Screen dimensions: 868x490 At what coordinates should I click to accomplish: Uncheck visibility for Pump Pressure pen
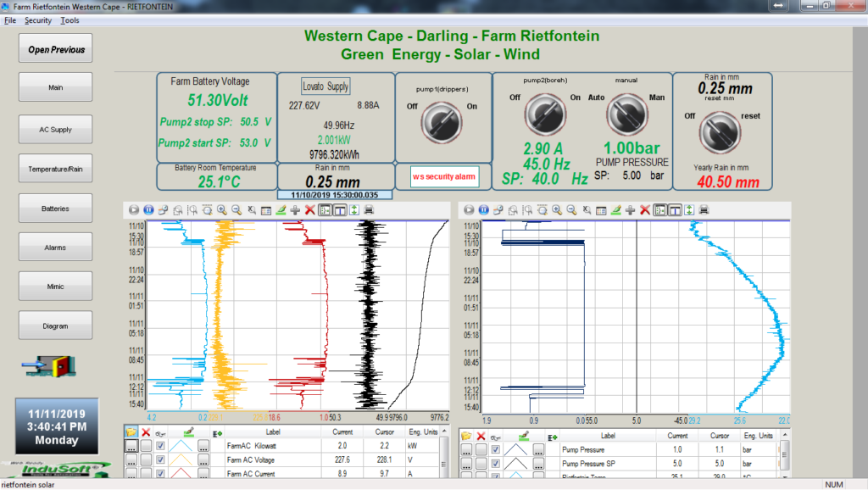pyautogui.click(x=495, y=449)
